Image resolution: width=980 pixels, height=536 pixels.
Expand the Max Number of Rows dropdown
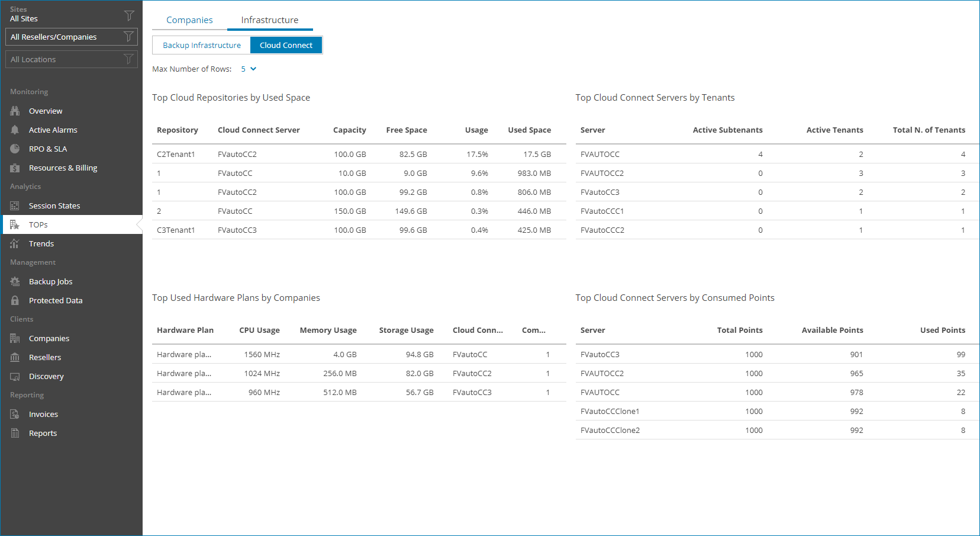coord(249,69)
